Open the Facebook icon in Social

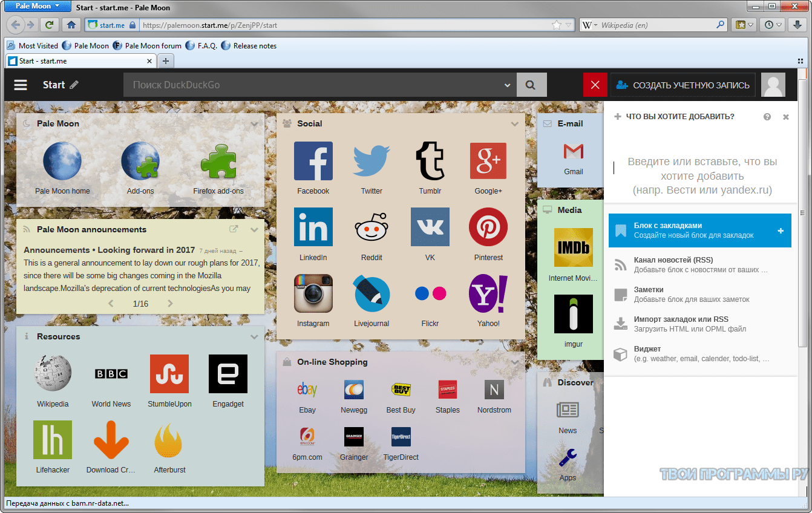click(313, 161)
